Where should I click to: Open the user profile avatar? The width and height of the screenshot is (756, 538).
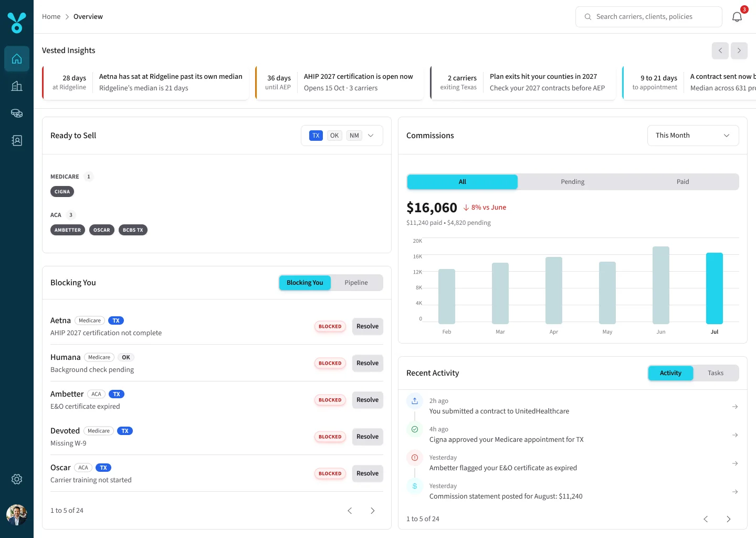pyautogui.click(x=17, y=515)
